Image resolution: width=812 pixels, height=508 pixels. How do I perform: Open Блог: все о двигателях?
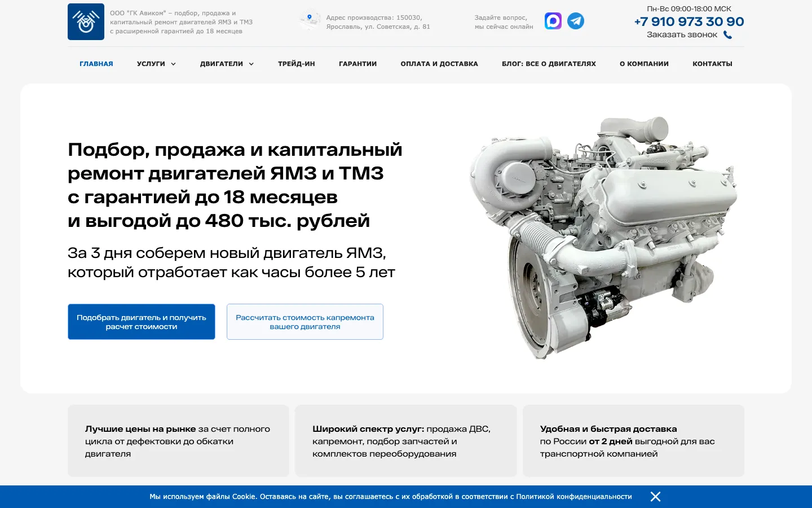point(549,64)
